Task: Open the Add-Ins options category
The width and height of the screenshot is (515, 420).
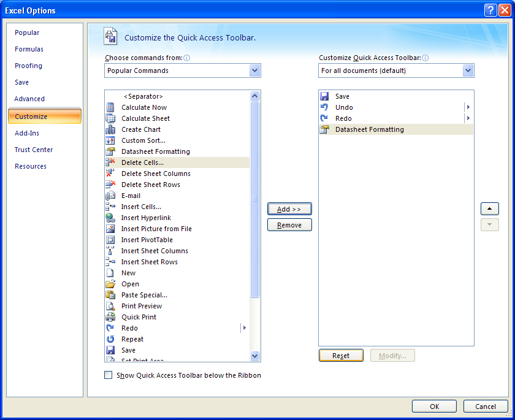Action: coord(27,133)
